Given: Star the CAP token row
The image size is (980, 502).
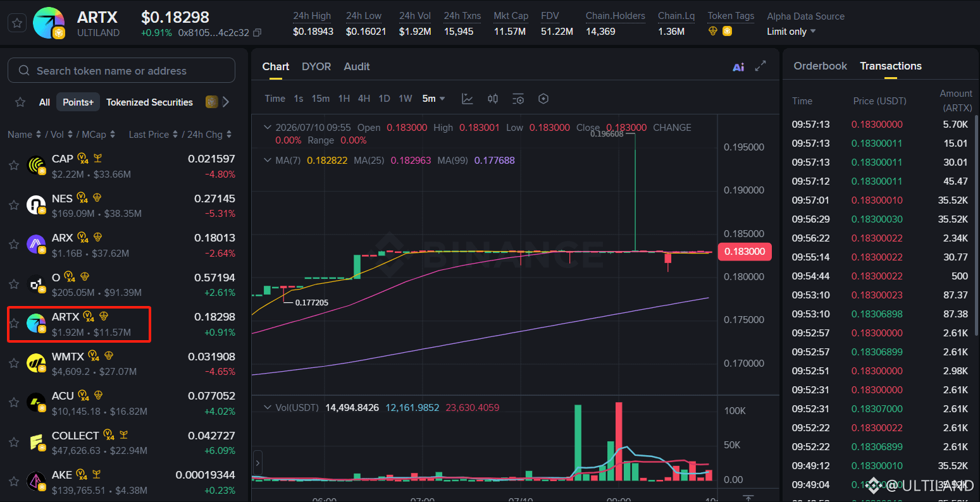Looking at the screenshot, I should coord(13,166).
